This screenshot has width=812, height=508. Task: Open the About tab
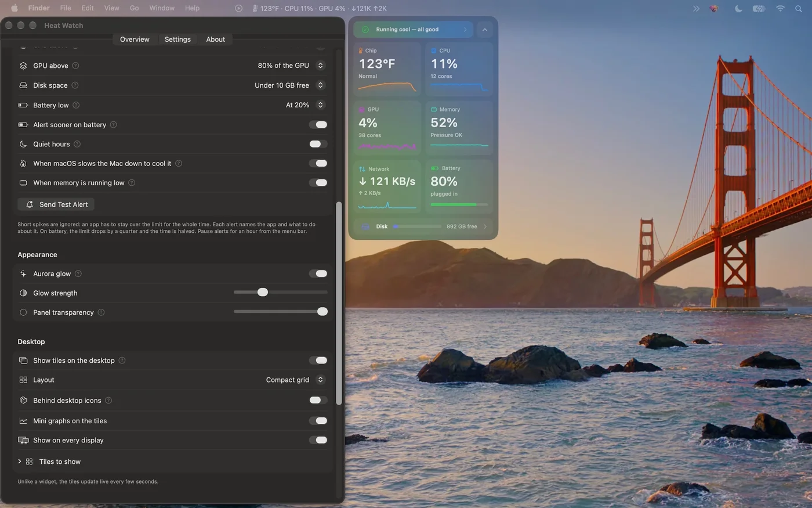pyautogui.click(x=215, y=39)
